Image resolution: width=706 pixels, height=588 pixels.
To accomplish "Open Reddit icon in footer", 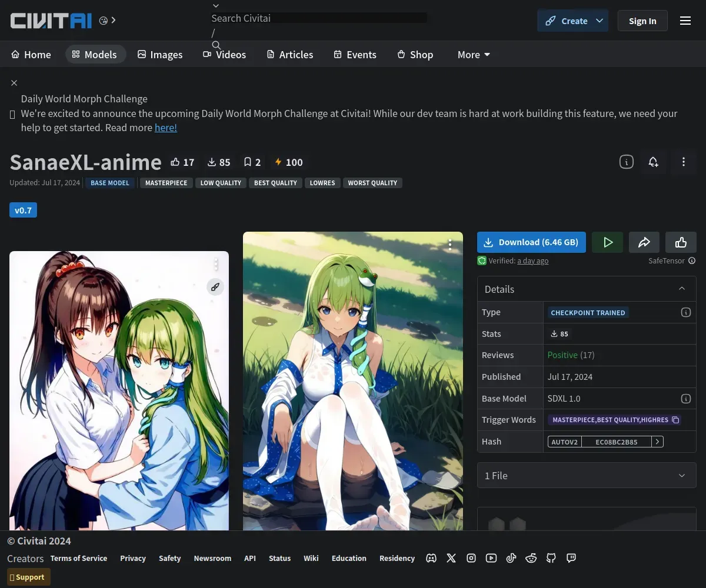I will (531, 558).
